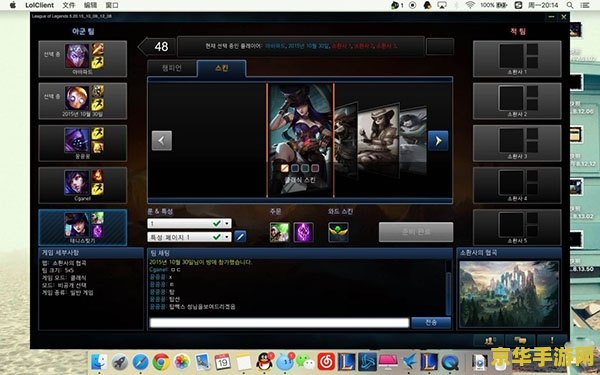Image resolution: width=600 pixels, height=375 pixels.
Task: Select the Sheriff Caitlyn skin thumbnail with hat
Action: [378, 140]
